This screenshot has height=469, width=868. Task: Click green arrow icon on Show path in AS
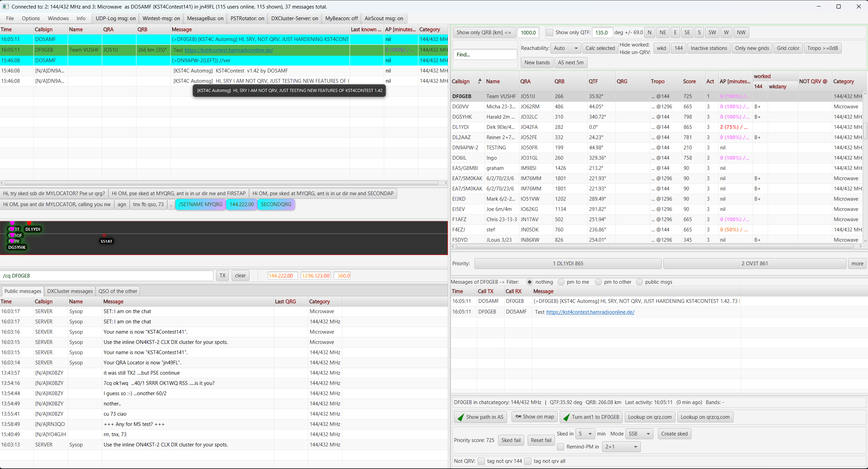(x=461, y=417)
